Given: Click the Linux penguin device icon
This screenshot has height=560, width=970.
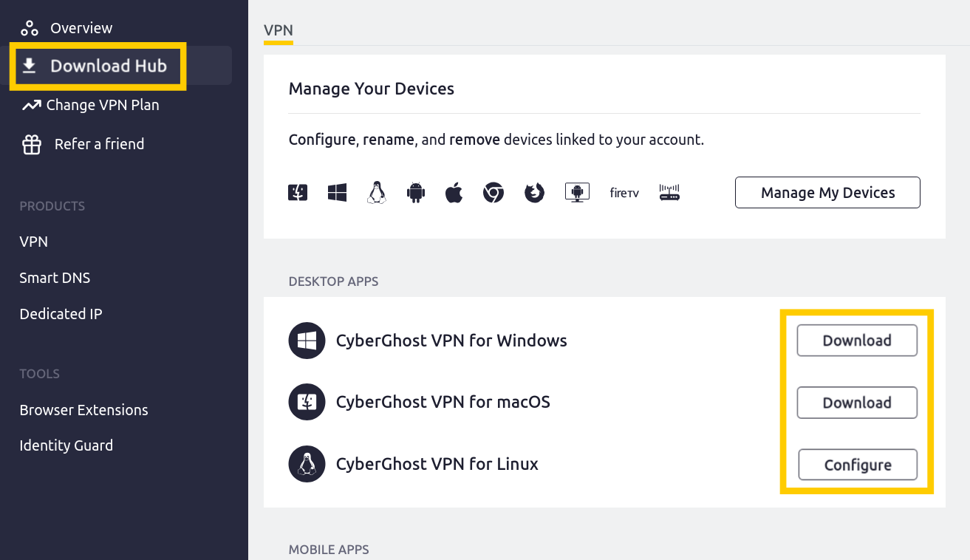Looking at the screenshot, I should point(377,193).
